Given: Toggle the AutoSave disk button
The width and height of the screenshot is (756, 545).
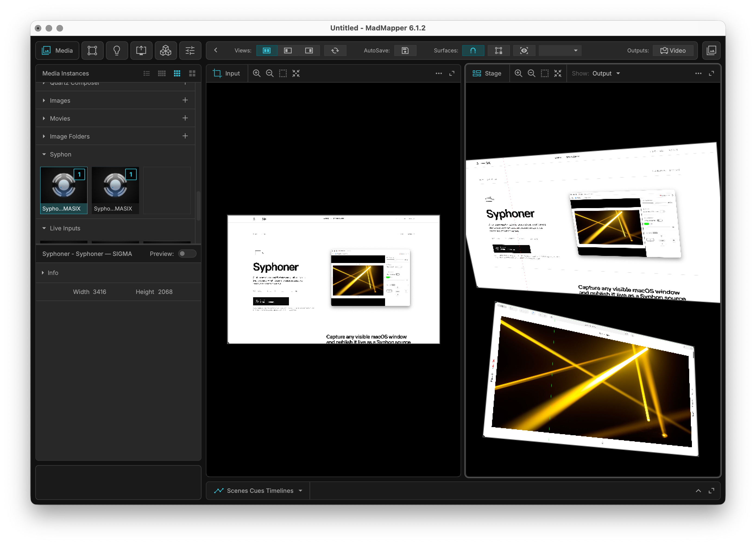Looking at the screenshot, I should tap(405, 50).
